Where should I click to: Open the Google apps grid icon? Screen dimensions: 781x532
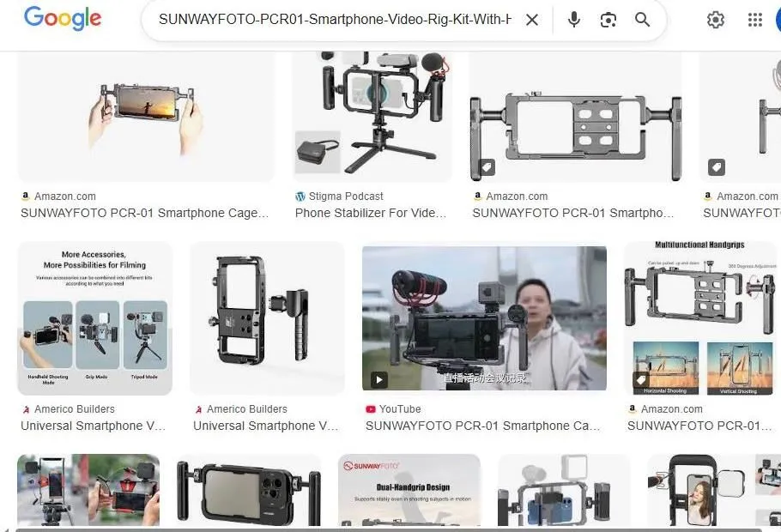coord(755,20)
